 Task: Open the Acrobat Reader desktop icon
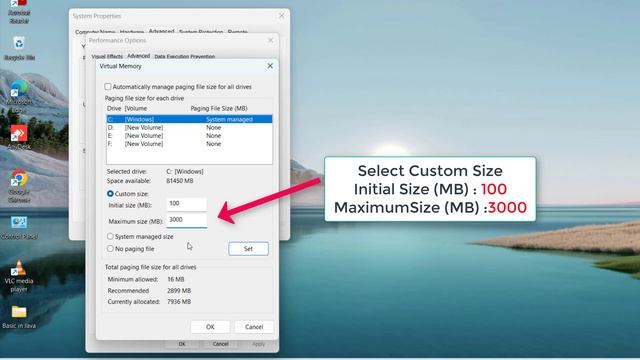[19, 11]
